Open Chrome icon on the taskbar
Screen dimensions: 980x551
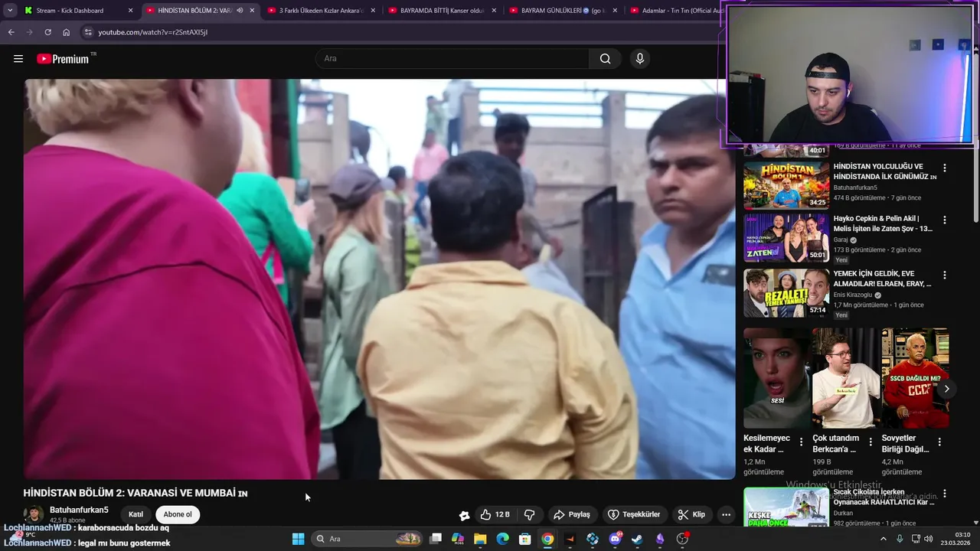[x=547, y=539]
